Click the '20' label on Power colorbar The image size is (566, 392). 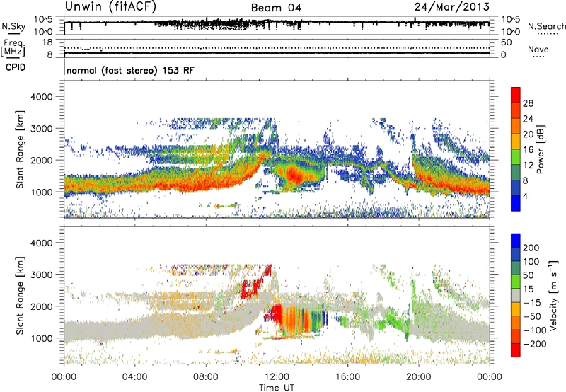(x=528, y=134)
